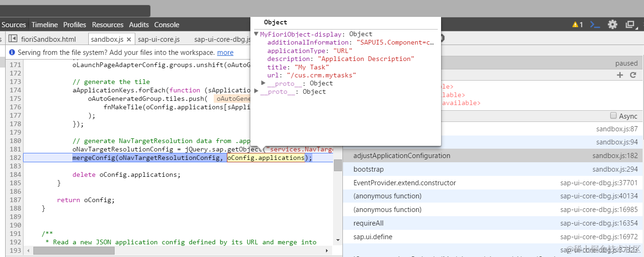Select the sap.ui.define call stack frame
644x257 pixels.
(x=493, y=237)
